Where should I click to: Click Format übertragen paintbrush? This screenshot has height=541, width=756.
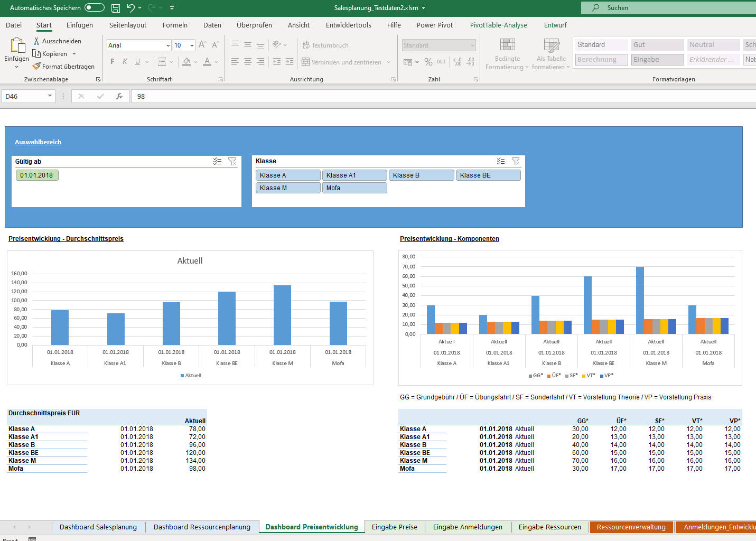tap(36, 66)
